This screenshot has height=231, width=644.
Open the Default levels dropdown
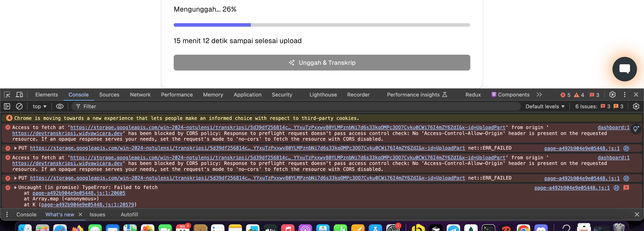[545, 106]
